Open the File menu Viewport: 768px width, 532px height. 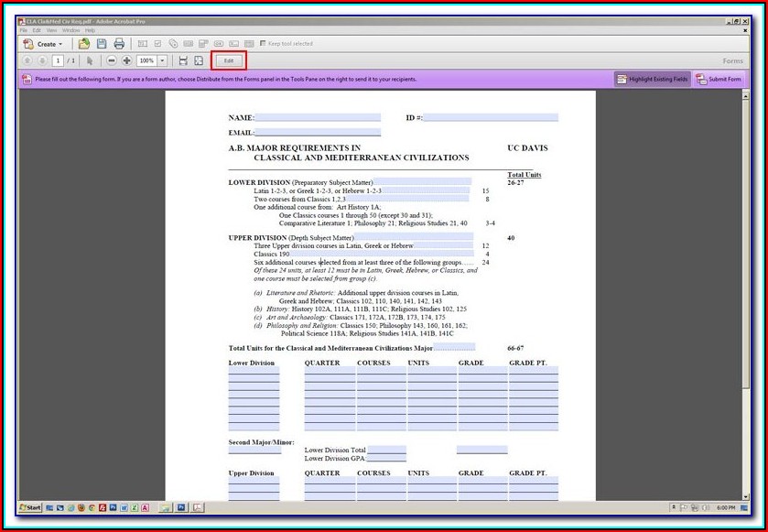click(x=24, y=30)
